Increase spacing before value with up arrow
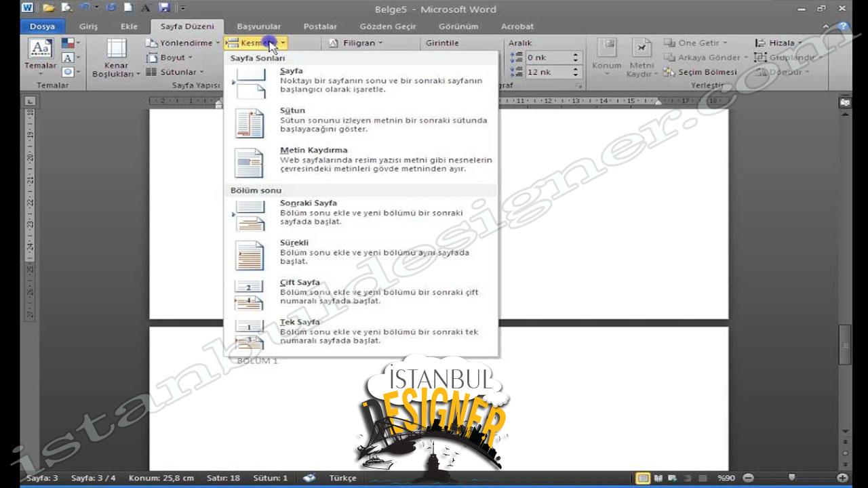The height and width of the screenshot is (488, 868). (576, 55)
